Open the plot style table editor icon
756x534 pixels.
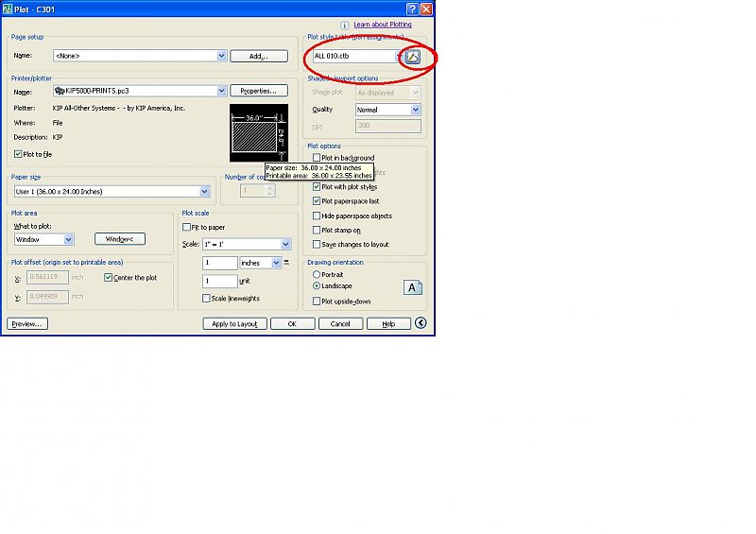click(413, 57)
